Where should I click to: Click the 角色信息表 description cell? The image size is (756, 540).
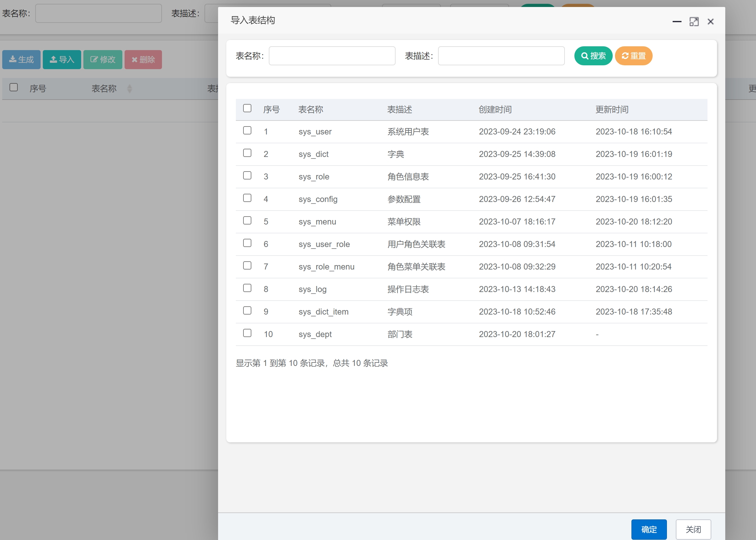(408, 177)
